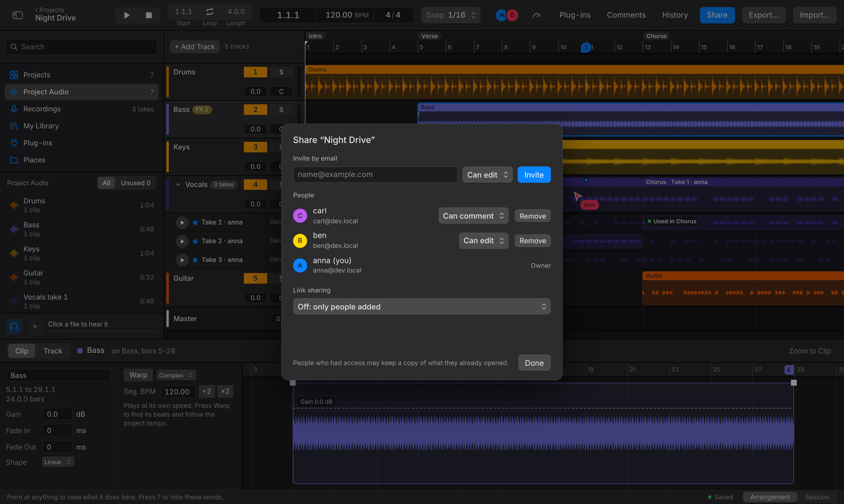Toggle Bass track number 2 button
Viewport: 844px width, 504px height.
(256, 109)
